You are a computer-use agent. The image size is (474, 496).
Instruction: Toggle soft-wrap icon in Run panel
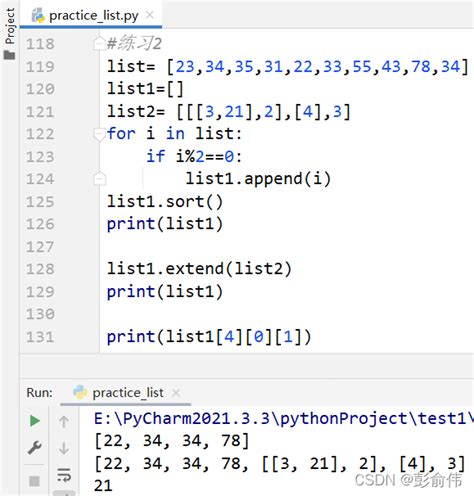point(64,475)
